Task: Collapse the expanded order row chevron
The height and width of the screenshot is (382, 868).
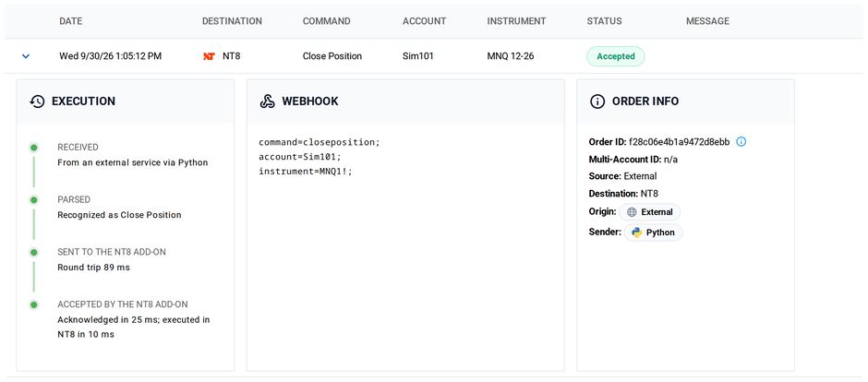Action: coord(26,56)
